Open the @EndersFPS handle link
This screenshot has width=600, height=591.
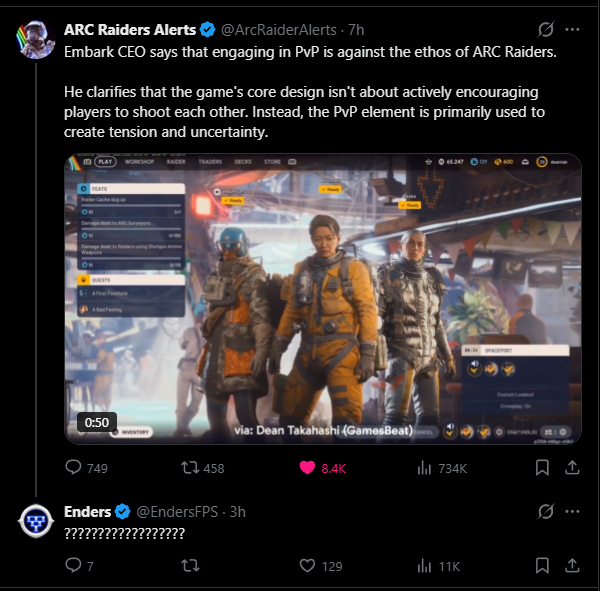177,512
